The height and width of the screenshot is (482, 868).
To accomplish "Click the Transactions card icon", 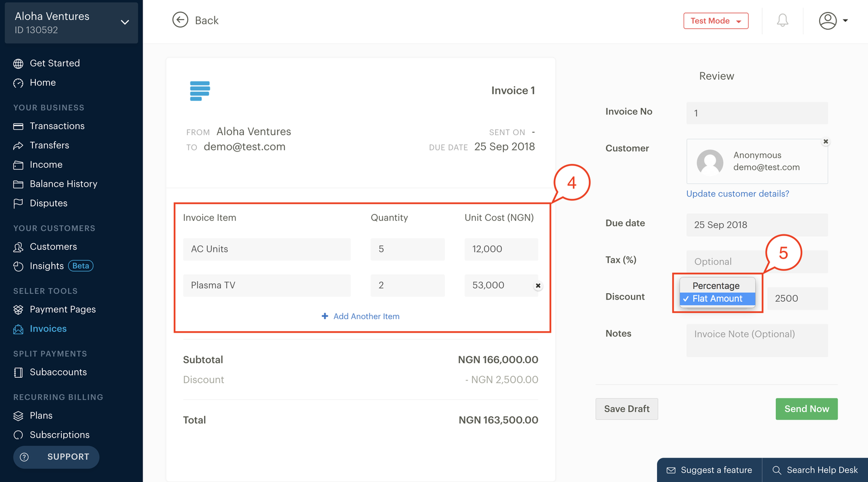I will coord(18,126).
